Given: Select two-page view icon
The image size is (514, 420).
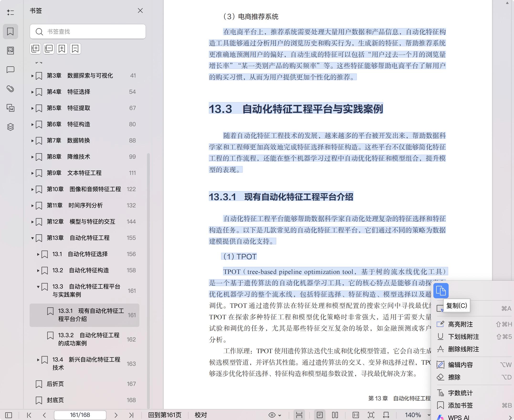Looking at the screenshot, I should click(x=335, y=415).
